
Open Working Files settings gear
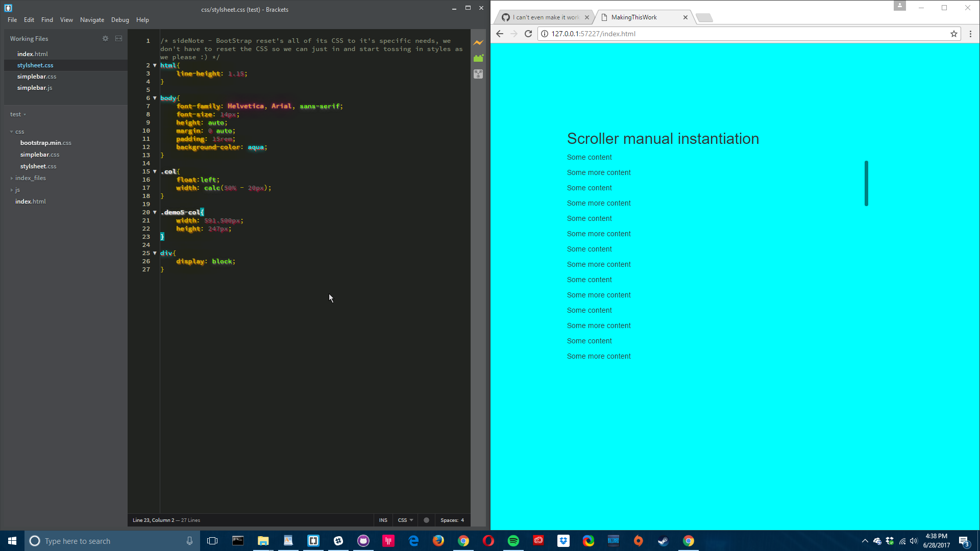pos(105,38)
